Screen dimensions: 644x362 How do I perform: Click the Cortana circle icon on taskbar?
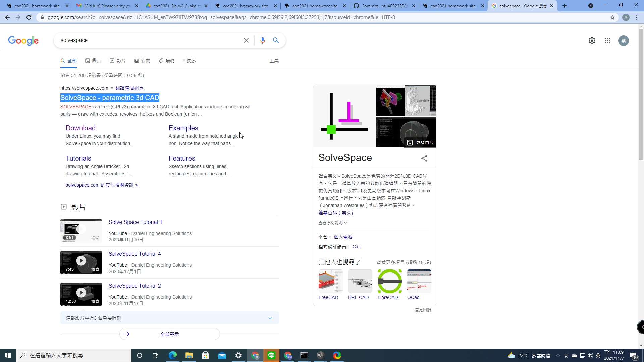point(140,355)
